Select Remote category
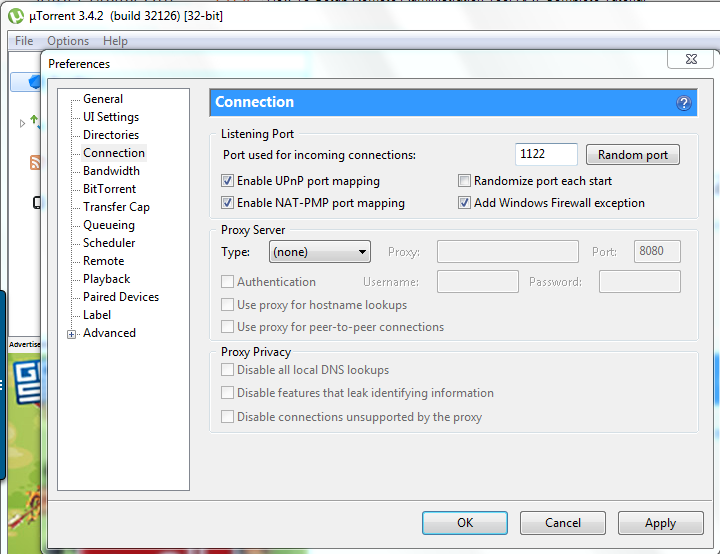This screenshot has height=554, width=720. pyautogui.click(x=103, y=261)
